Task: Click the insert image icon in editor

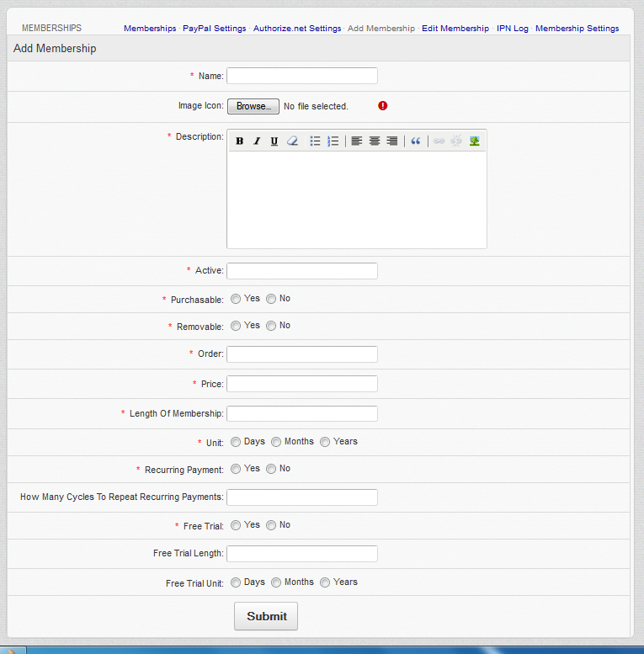Action: click(x=475, y=141)
